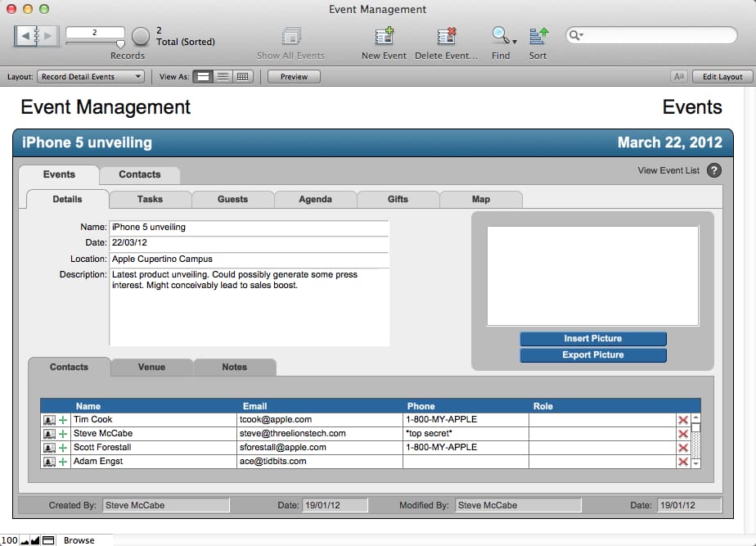
Task: Click the Edit Layout button
Action: pyautogui.click(x=722, y=77)
